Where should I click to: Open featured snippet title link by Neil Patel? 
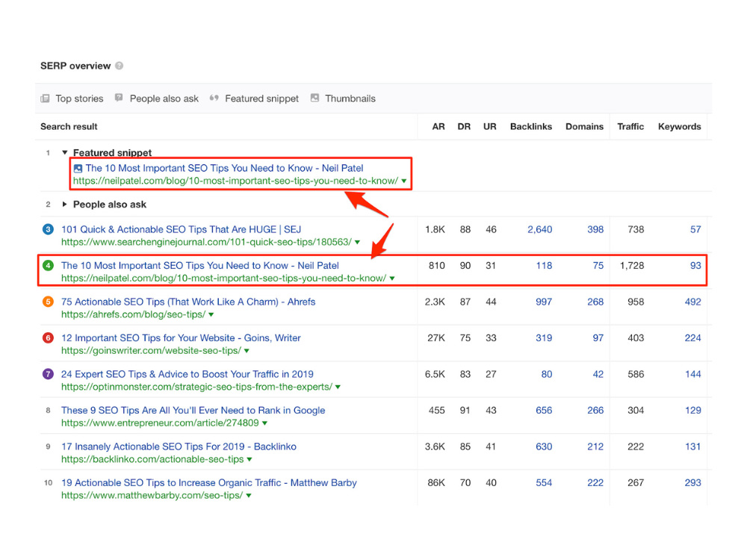[x=224, y=168]
